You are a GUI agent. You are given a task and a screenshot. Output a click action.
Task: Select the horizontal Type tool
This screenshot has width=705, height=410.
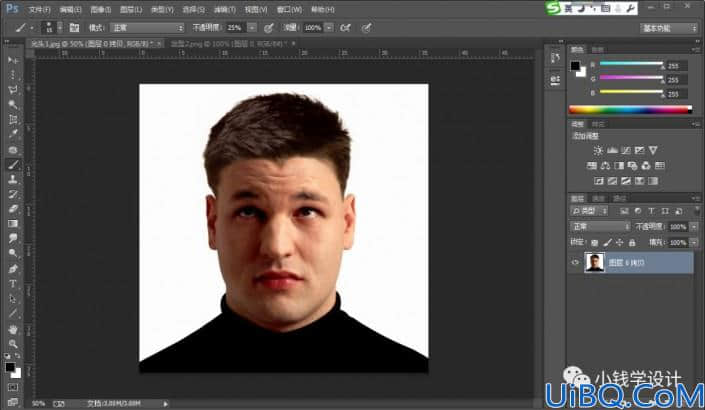(x=13, y=284)
